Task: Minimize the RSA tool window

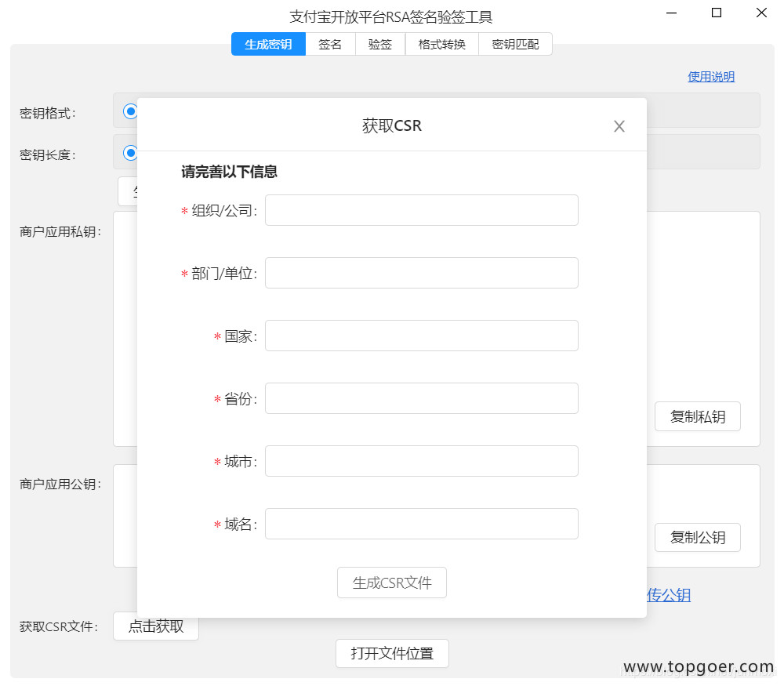Action: click(672, 13)
